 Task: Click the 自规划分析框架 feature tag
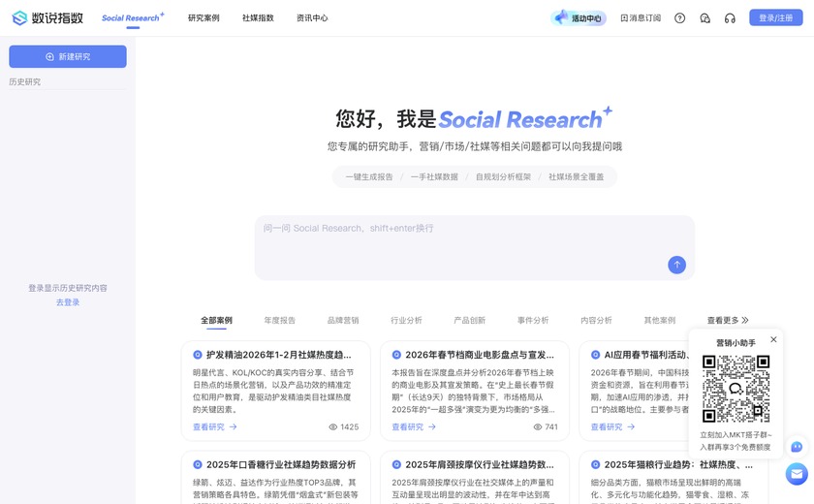point(504,177)
